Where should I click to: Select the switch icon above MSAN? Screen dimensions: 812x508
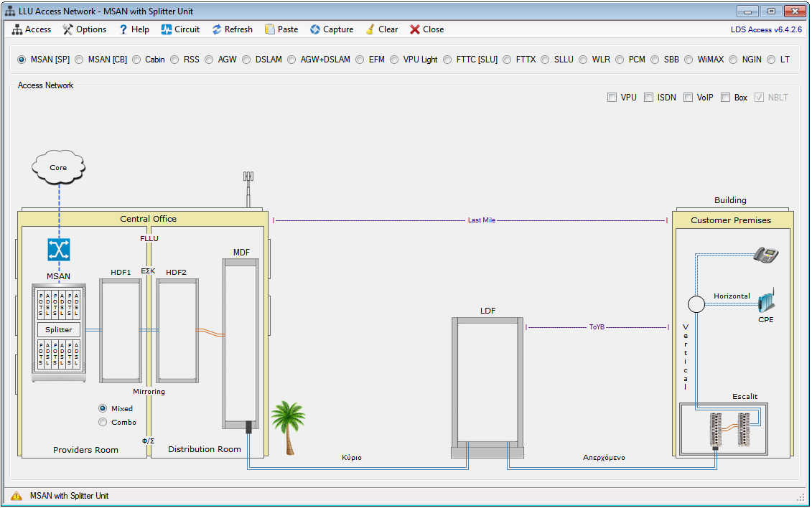point(58,249)
